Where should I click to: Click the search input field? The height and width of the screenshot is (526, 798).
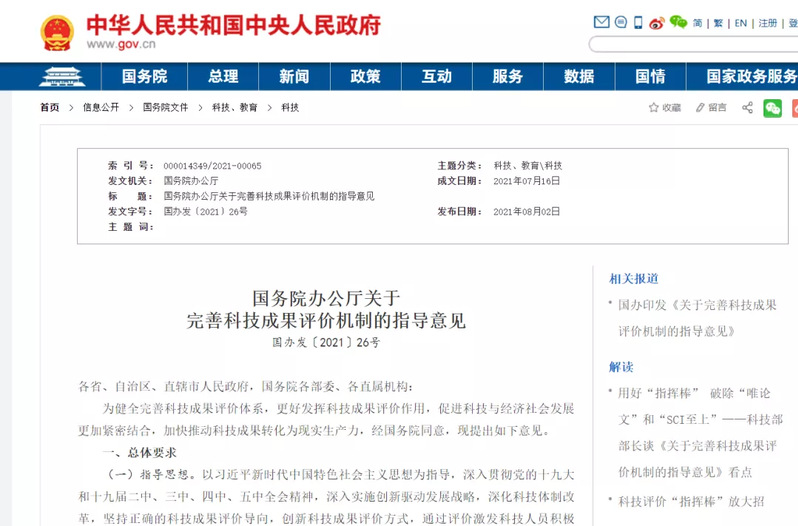(x=694, y=44)
